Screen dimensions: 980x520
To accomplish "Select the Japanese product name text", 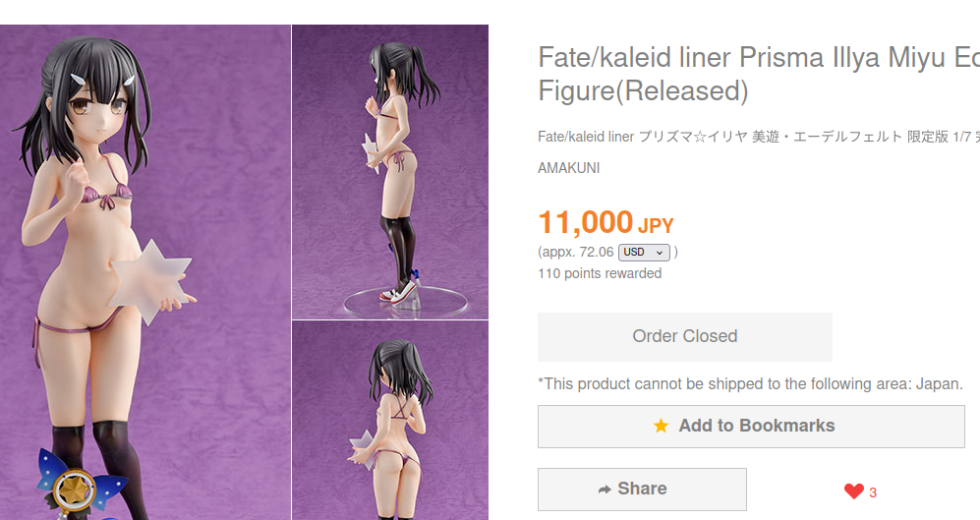I will [x=759, y=137].
